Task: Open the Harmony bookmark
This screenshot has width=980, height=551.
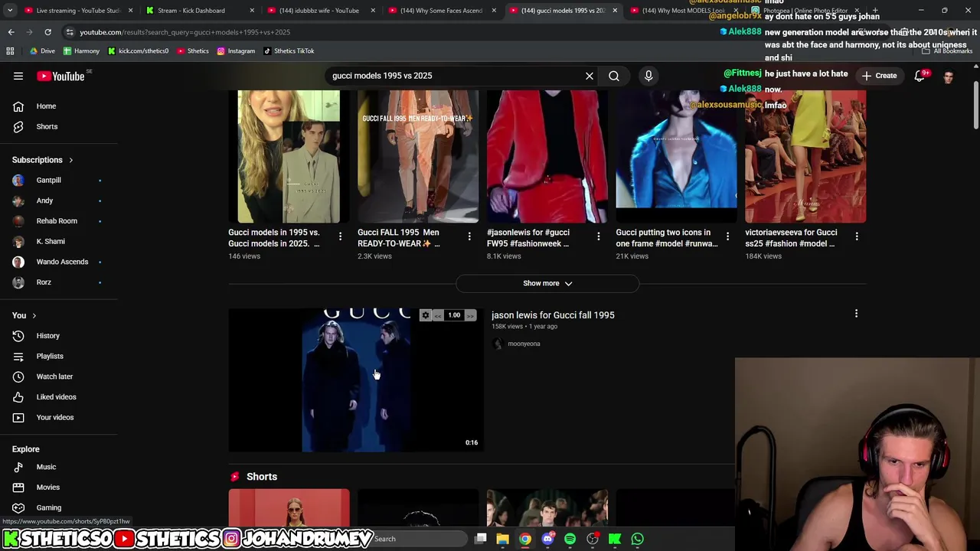Action: click(x=81, y=51)
